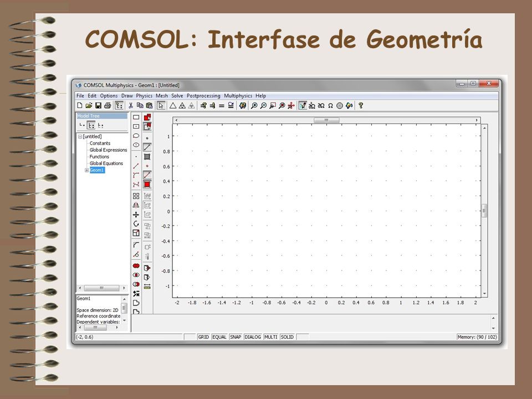Click the question mark Help icon
Image resolution: width=532 pixels, height=399 pixels.
click(x=361, y=105)
